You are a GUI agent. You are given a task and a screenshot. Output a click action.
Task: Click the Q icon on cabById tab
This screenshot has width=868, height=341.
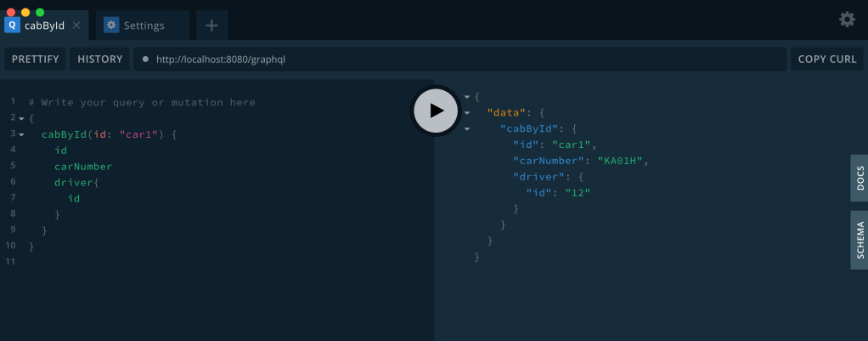[x=12, y=26]
